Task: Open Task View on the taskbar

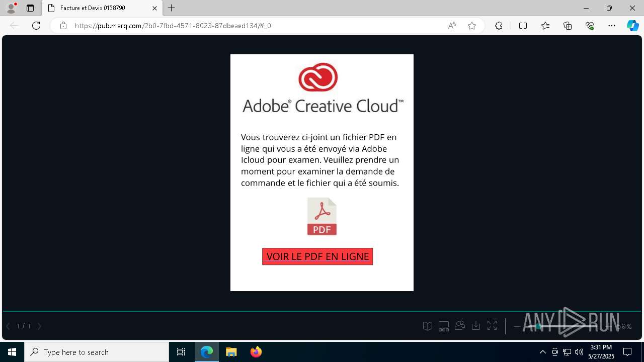Action: pyautogui.click(x=181, y=352)
